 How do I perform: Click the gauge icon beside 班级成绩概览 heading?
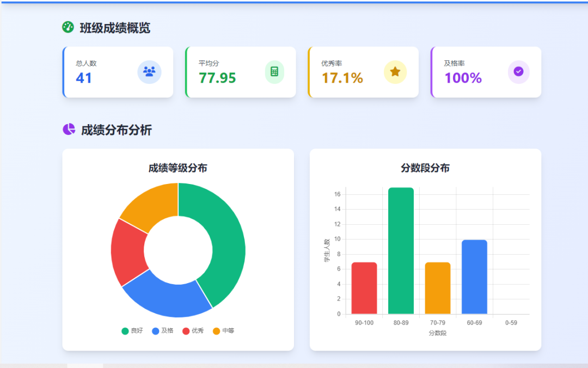(68, 27)
